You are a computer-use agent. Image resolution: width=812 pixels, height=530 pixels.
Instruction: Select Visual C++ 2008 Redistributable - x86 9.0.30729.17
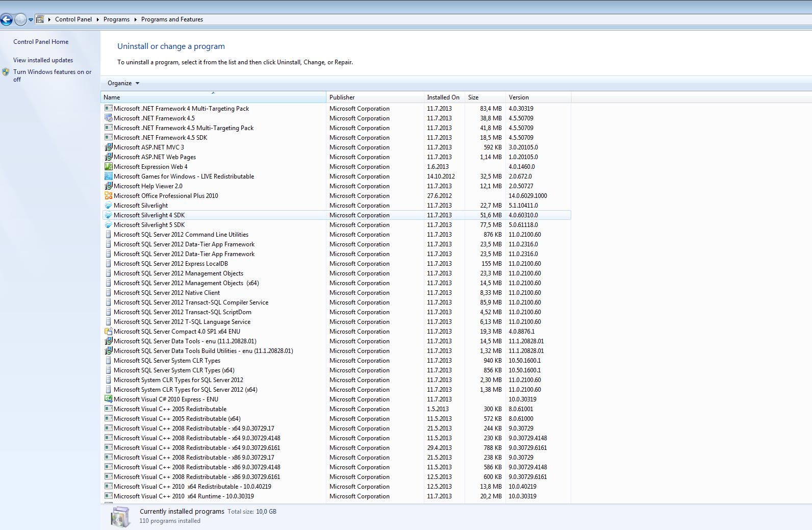coord(337,457)
